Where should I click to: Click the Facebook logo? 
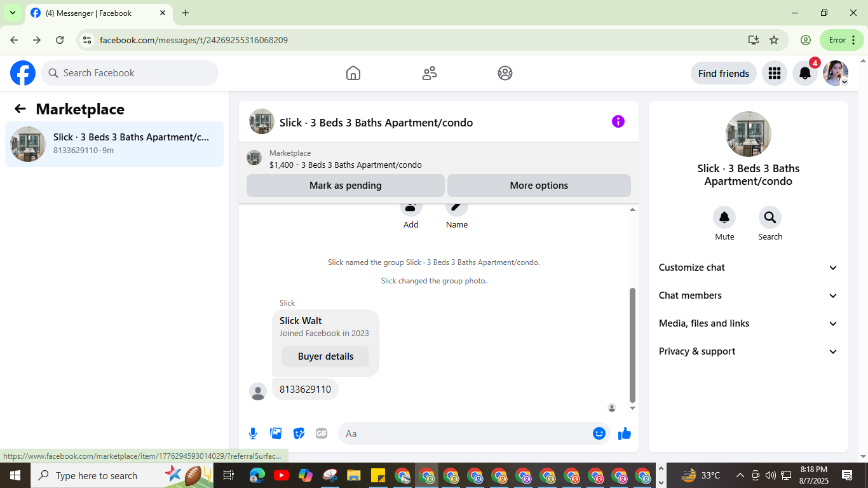click(x=23, y=73)
